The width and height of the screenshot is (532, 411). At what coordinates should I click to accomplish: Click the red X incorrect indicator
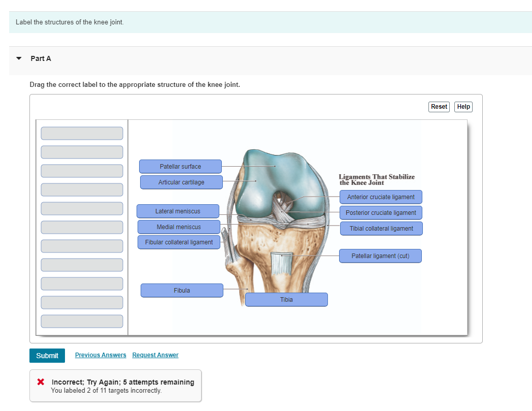(40, 382)
